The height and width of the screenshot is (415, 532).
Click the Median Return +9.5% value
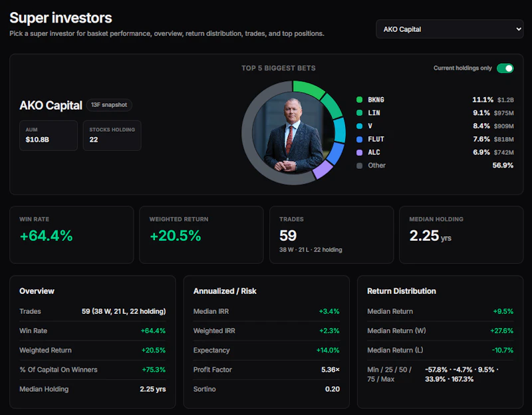click(503, 311)
